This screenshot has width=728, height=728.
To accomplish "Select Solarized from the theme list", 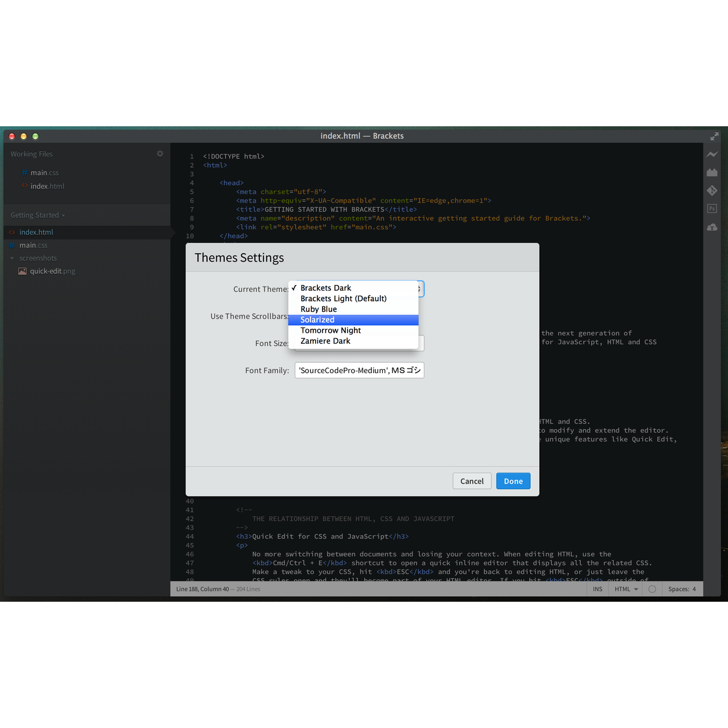I will click(x=317, y=320).
